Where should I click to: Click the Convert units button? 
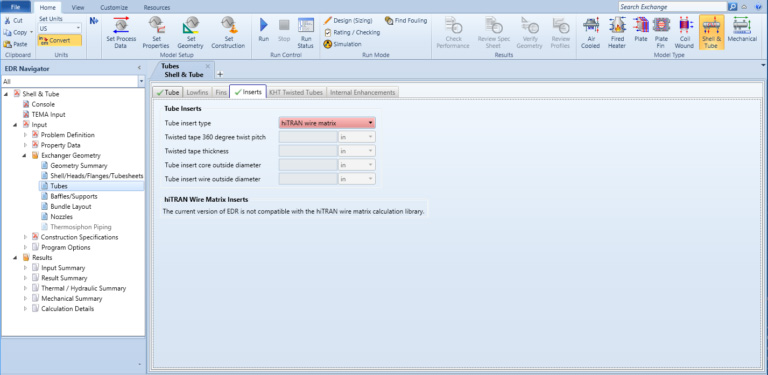[x=60, y=41]
